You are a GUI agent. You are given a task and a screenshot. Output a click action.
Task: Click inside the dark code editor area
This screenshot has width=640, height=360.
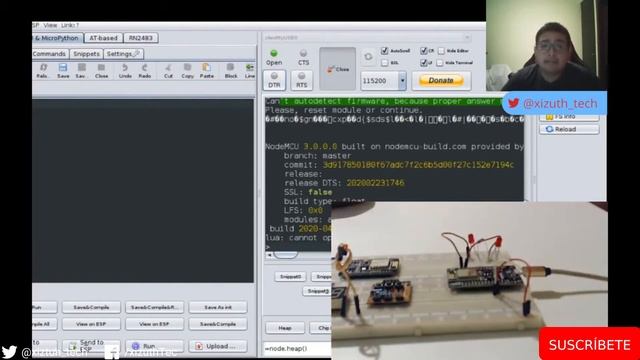point(143,191)
